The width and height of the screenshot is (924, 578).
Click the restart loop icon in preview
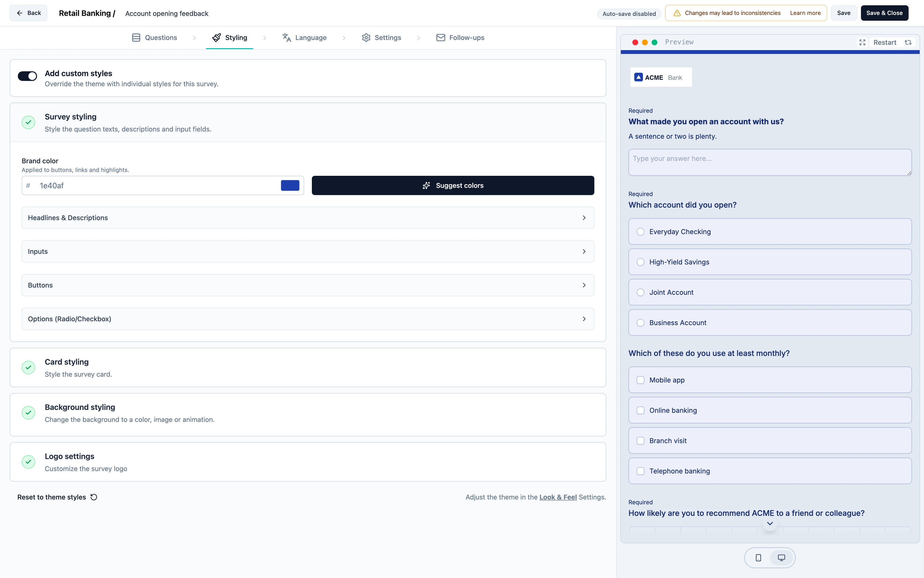908,42
